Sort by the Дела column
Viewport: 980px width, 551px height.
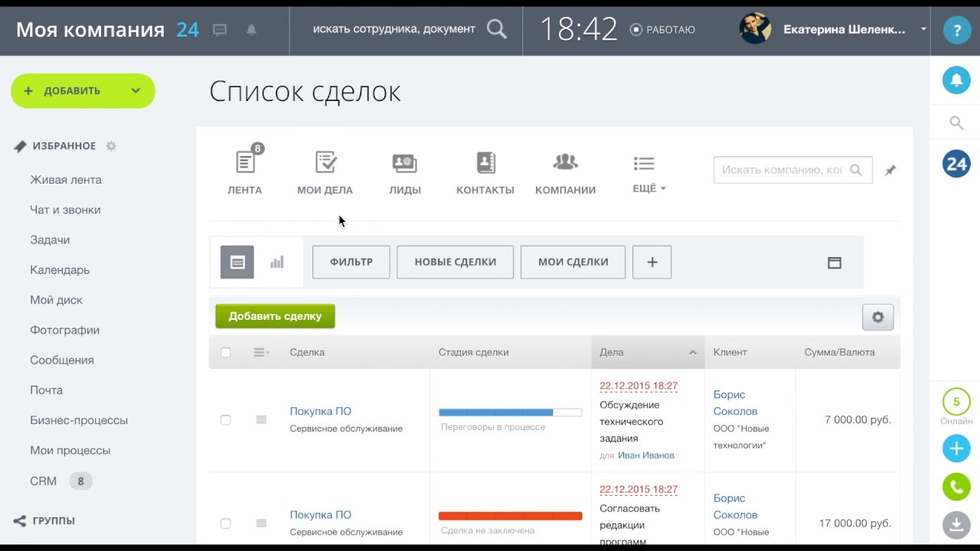click(x=648, y=353)
